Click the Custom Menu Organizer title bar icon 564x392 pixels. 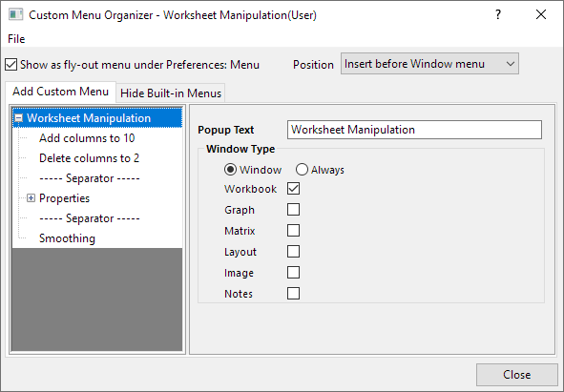coord(16,14)
